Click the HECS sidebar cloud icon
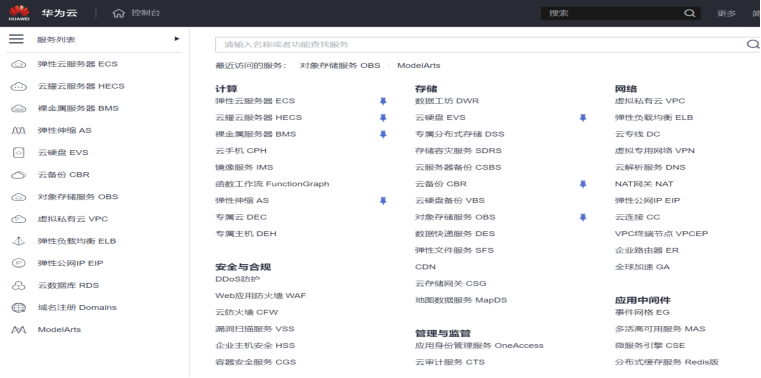761x378 pixels. click(18, 86)
